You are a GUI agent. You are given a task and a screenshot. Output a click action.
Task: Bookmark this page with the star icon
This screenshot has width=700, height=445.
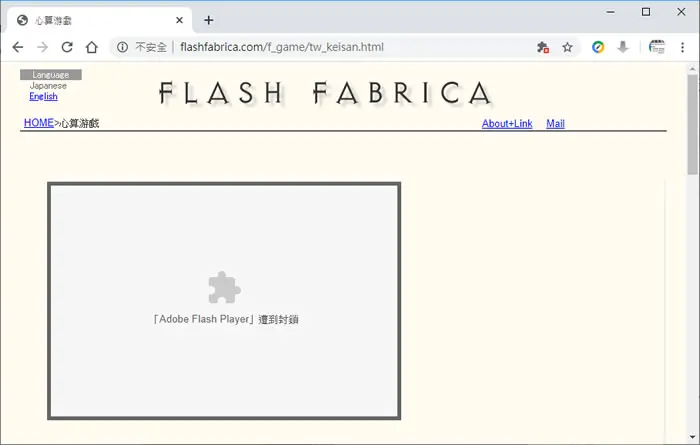(567, 47)
